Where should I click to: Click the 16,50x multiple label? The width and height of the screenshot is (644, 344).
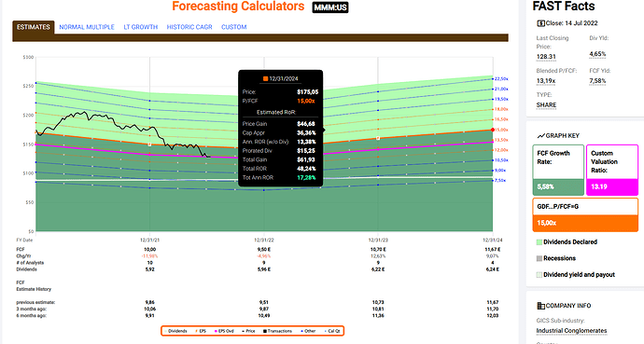[x=501, y=119]
